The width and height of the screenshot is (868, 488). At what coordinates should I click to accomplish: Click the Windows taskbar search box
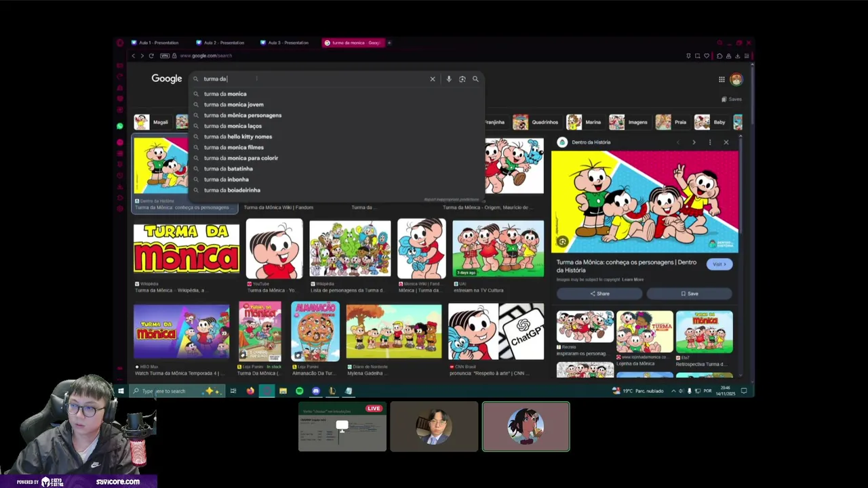pyautogui.click(x=176, y=391)
